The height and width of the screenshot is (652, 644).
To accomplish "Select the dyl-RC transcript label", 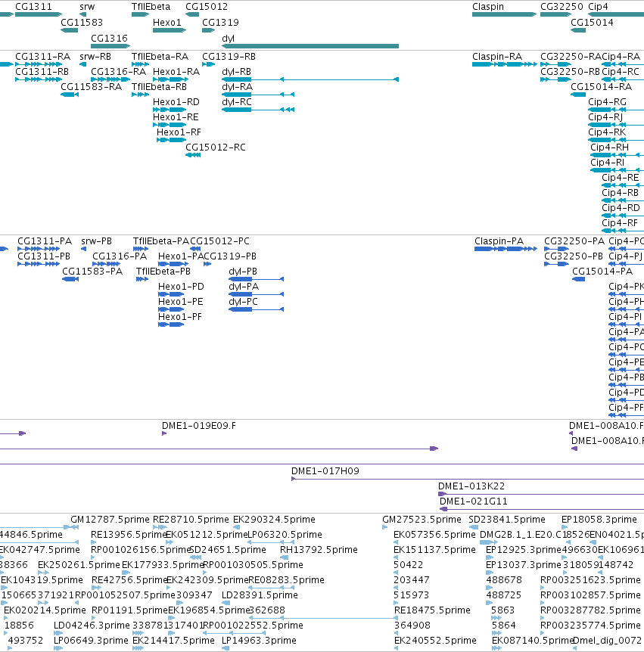I will tap(237, 102).
